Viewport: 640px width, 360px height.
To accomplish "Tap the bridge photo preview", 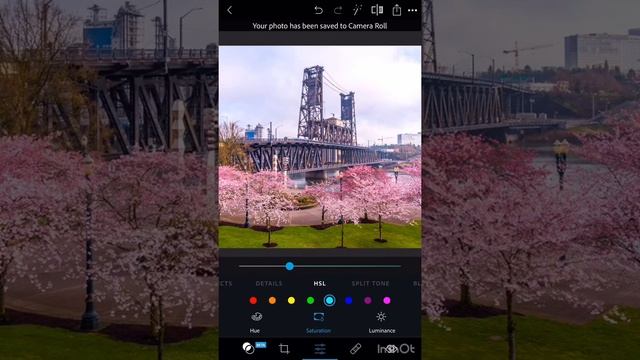I will (320, 147).
